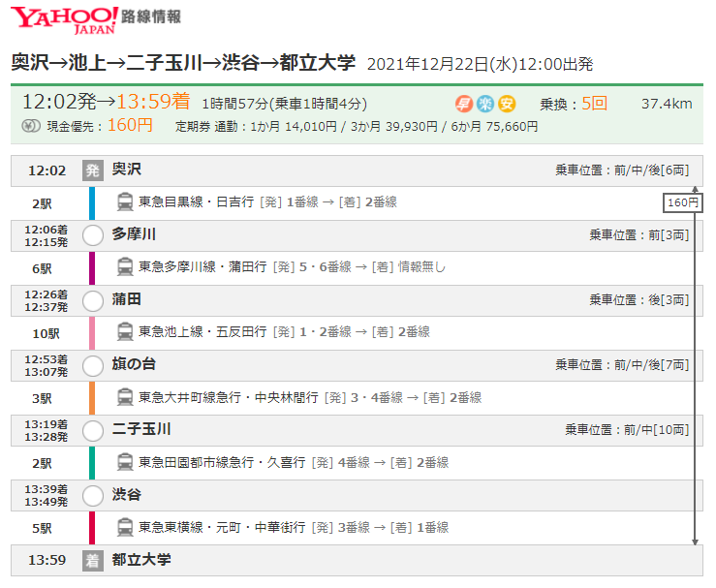The image size is (716, 588).
Task: Click the 定期券 通勤 pass price text
Action: (357, 127)
